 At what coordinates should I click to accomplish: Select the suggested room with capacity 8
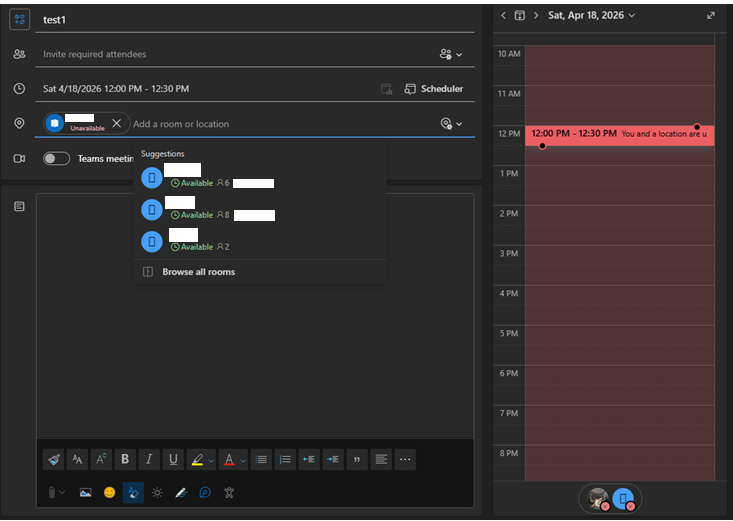click(x=259, y=209)
